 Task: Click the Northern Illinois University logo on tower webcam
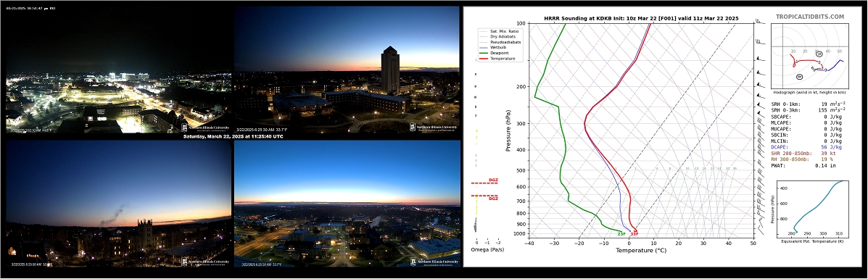434,128
